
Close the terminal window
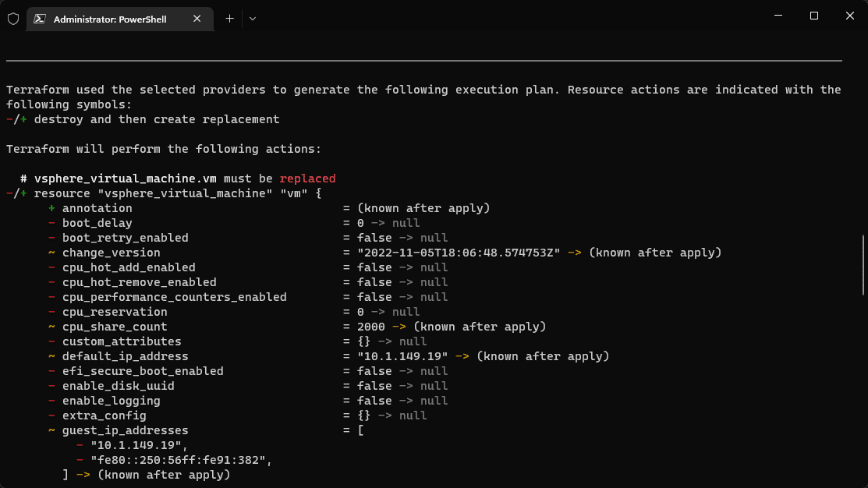(x=850, y=16)
